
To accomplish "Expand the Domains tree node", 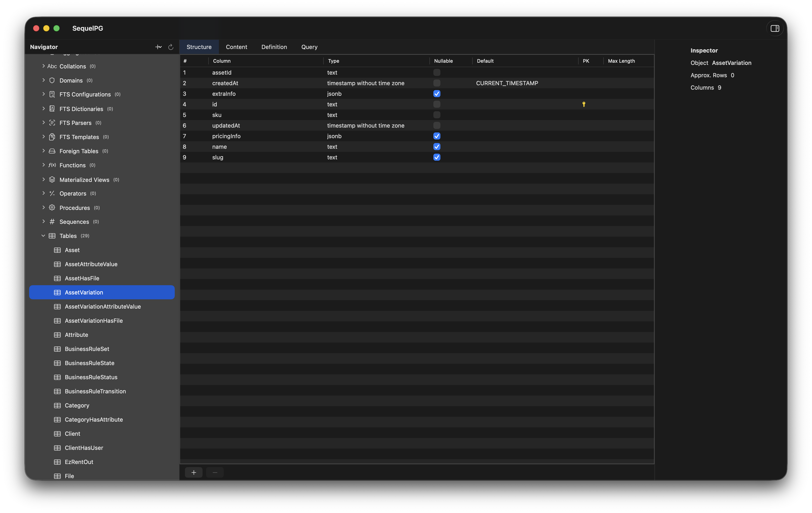I will [x=43, y=80].
